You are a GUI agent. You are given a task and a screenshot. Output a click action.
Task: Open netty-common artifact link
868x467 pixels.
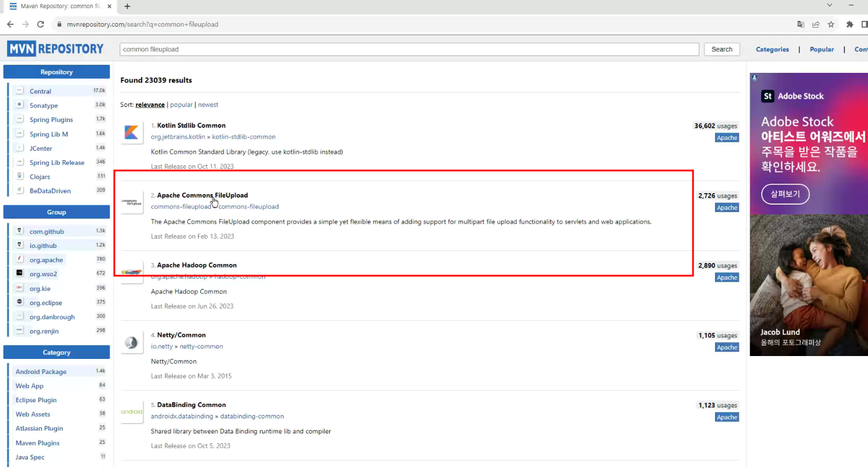click(201, 347)
